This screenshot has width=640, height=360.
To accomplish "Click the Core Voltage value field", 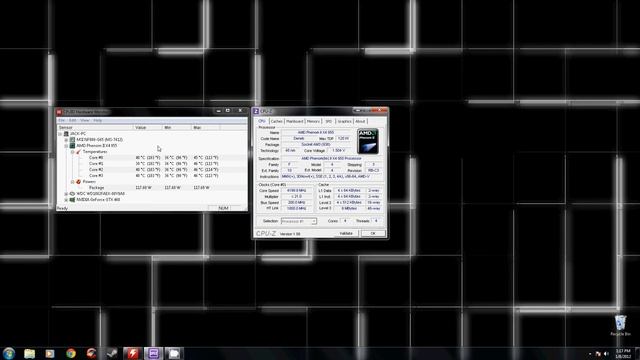I will coord(338,151).
